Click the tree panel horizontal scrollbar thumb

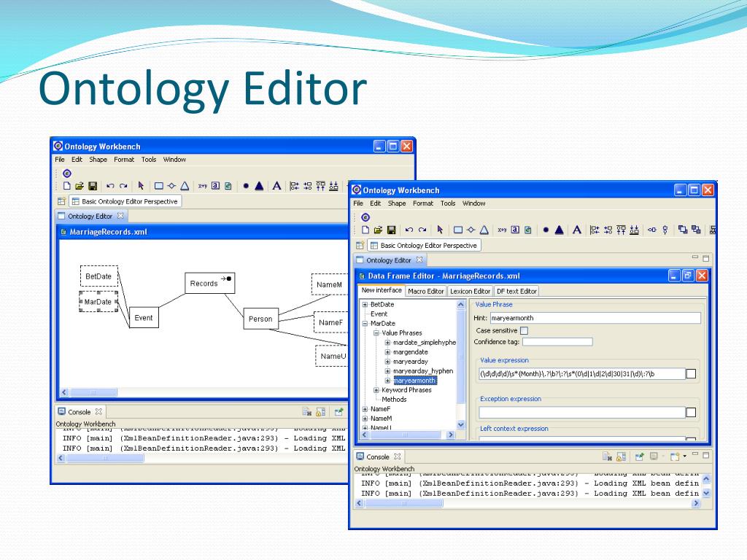(x=406, y=435)
